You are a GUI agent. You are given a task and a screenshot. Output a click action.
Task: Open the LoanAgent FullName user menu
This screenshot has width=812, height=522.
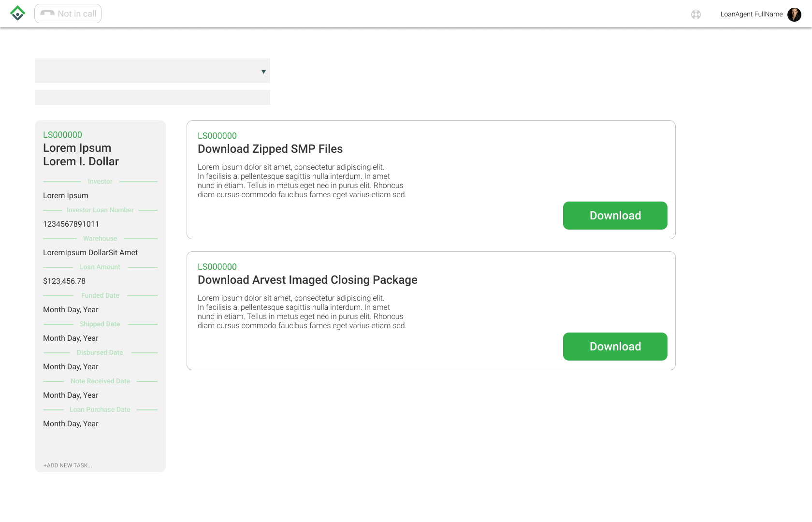[x=751, y=14]
